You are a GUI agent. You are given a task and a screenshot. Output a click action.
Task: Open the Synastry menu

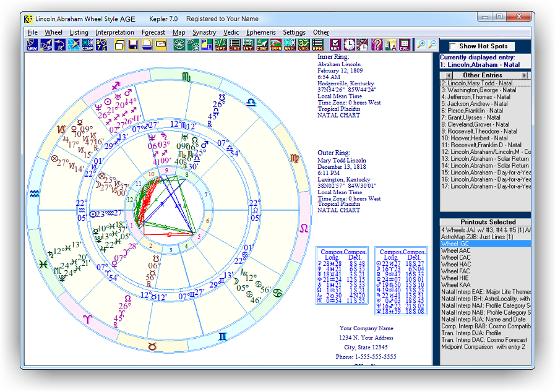pyautogui.click(x=204, y=32)
